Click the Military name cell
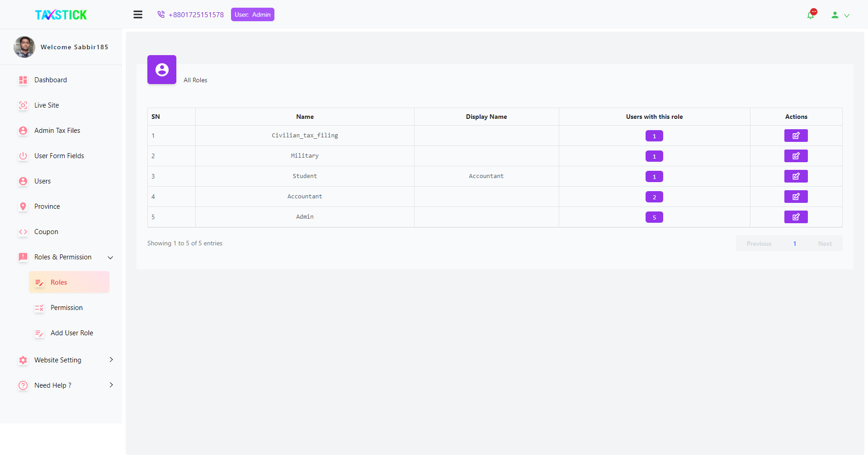This screenshot has width=868, height=455. coord(305,156)
